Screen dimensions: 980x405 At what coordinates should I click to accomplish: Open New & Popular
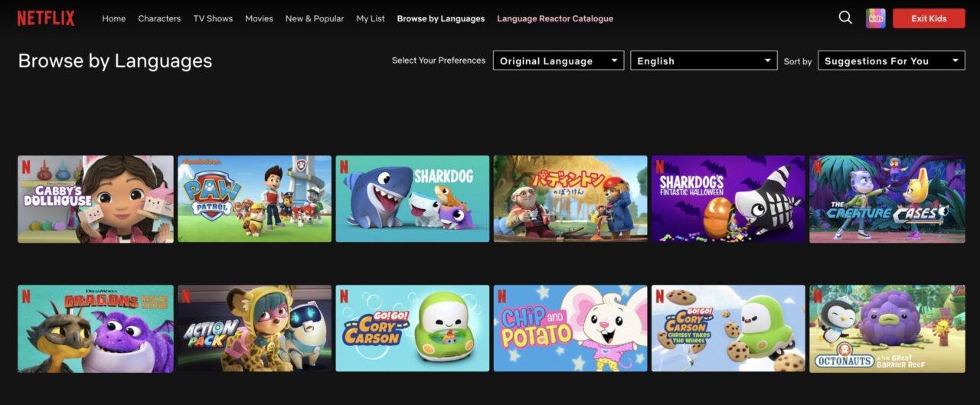315,18
